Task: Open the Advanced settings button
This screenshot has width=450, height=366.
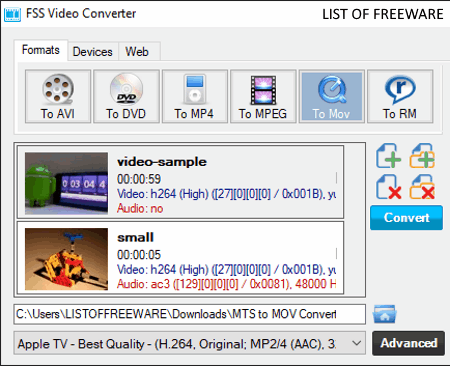Action: pos(409,343)
